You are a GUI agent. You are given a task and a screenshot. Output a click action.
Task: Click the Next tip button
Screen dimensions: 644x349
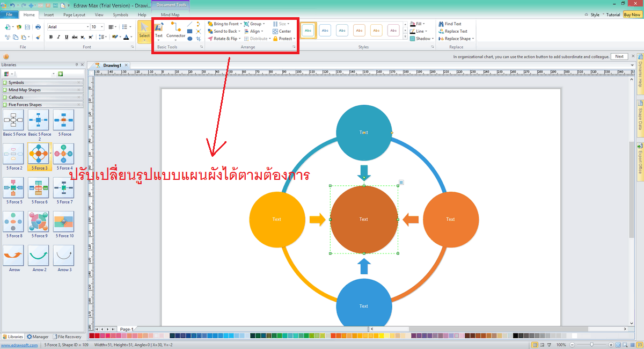coord(619,56)
